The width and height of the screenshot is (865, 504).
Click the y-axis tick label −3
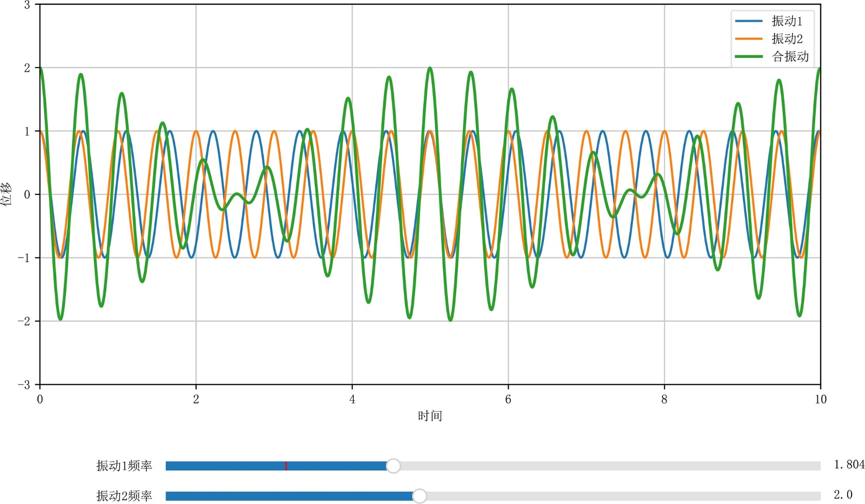[24, 385]
